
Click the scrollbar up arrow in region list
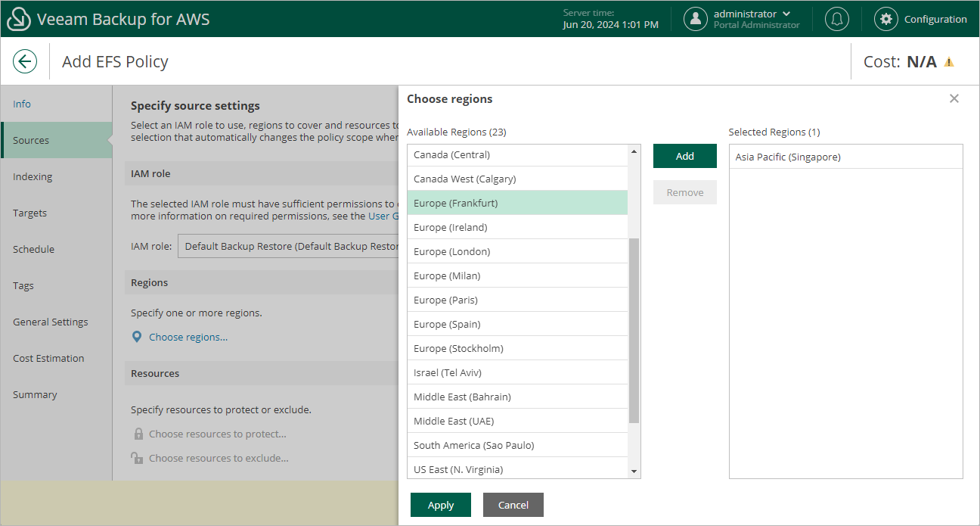click(634, 151)
